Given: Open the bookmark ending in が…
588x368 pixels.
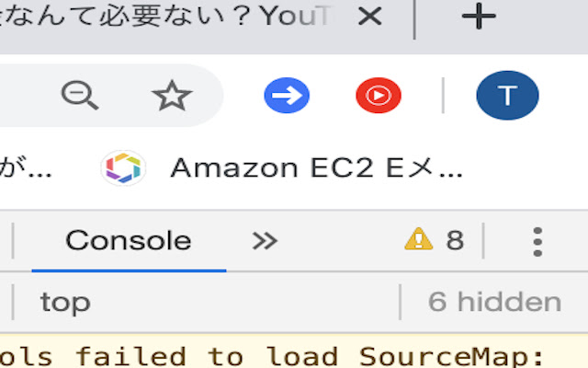Looking at the screenshot, I should coord(26,168).
